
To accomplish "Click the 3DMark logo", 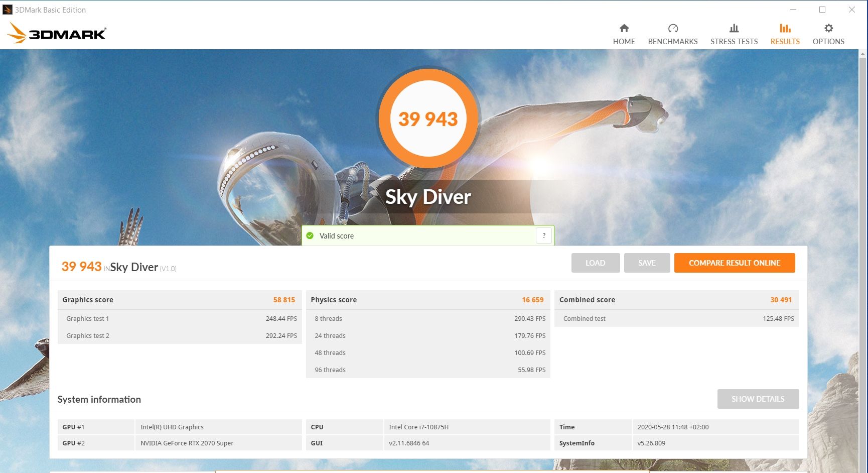I will [x=57, y=33].
